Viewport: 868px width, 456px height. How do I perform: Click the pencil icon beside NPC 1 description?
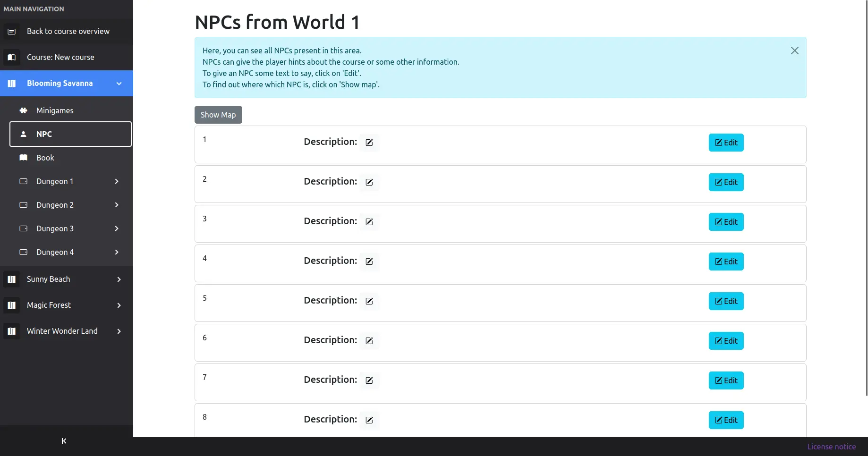[369, 143]
